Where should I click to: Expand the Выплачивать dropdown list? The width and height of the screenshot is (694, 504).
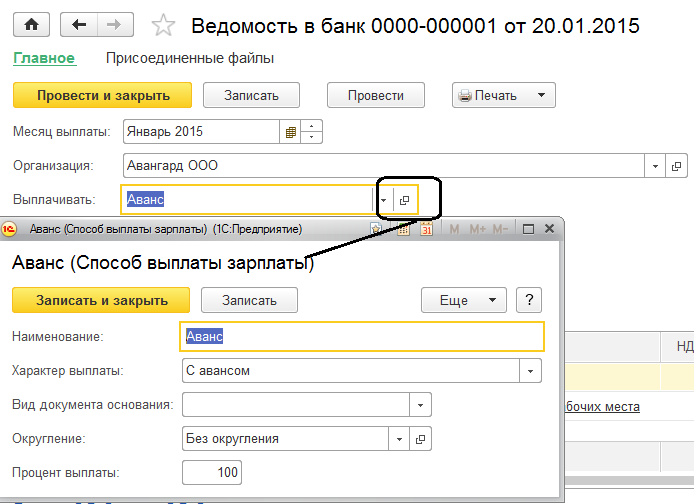383,200
